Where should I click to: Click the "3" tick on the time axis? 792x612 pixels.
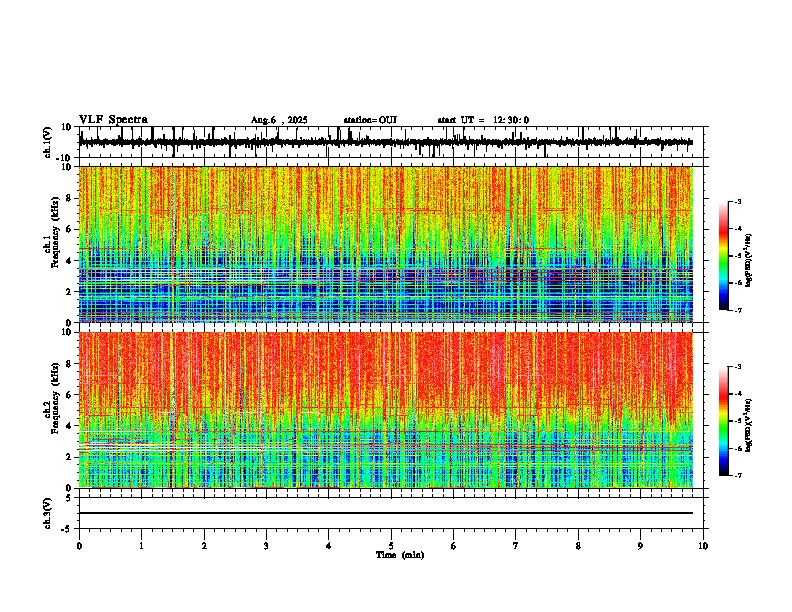(x=266, y=546)
